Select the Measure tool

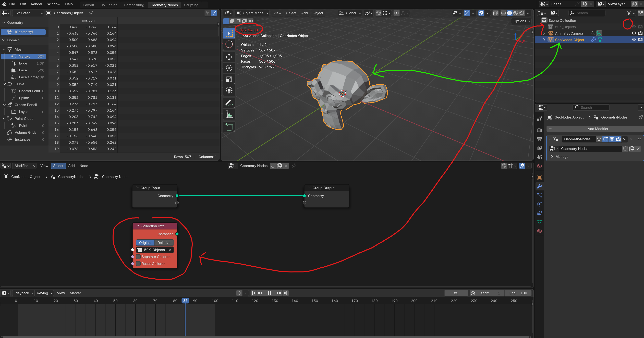[x=229, y=114]
